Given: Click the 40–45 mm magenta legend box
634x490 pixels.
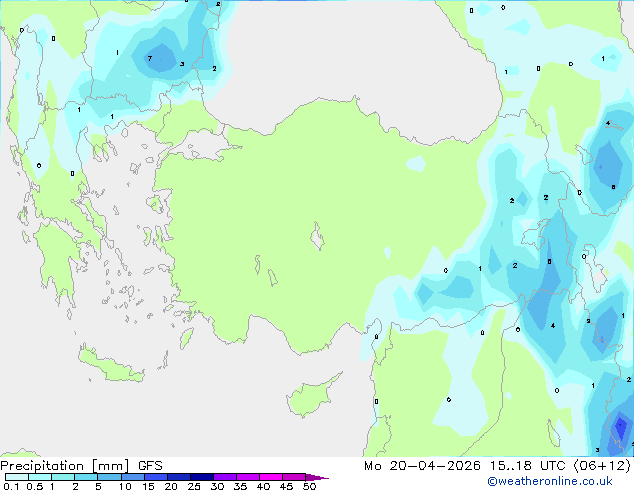Looking at the screenshot, I should point(271,477).
